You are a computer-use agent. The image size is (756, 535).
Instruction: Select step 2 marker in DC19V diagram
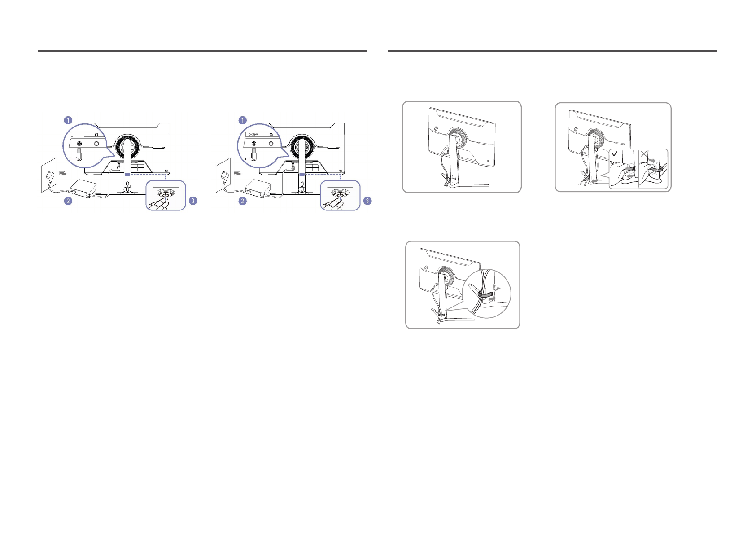243,201
